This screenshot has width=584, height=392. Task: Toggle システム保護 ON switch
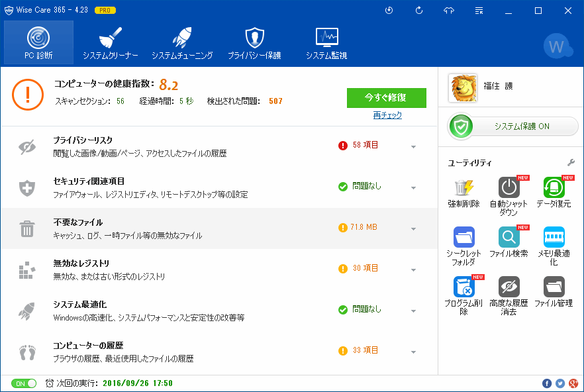click(513, 126)
